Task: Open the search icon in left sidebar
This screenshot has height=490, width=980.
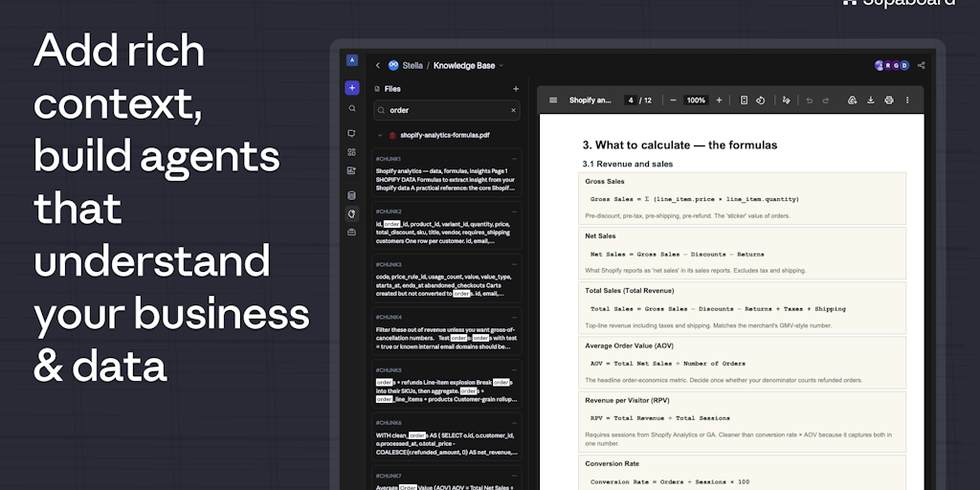Action: pyautogui.click(x=352, y=108)
